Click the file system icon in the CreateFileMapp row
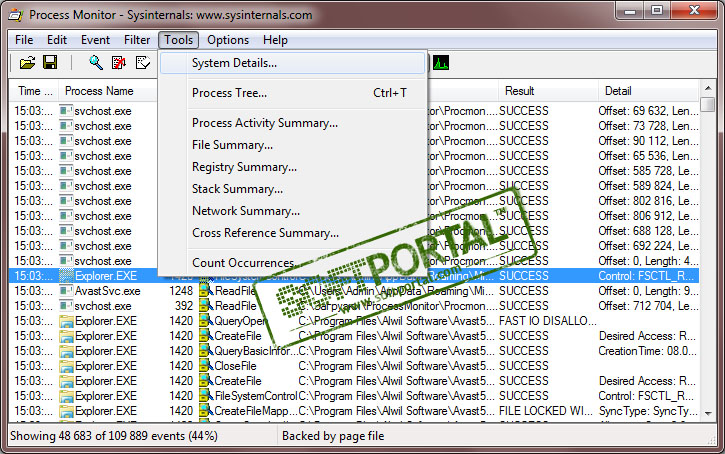 tap(206, 411)
